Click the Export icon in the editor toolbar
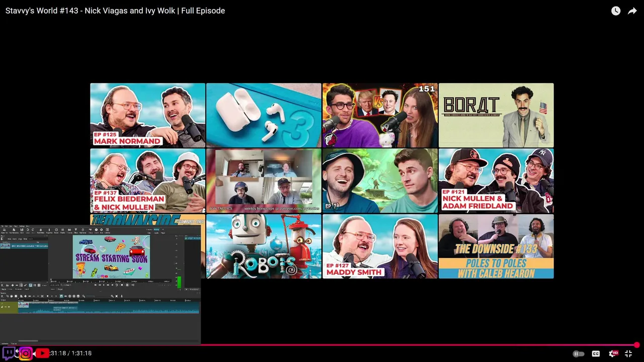 (96, 230)
